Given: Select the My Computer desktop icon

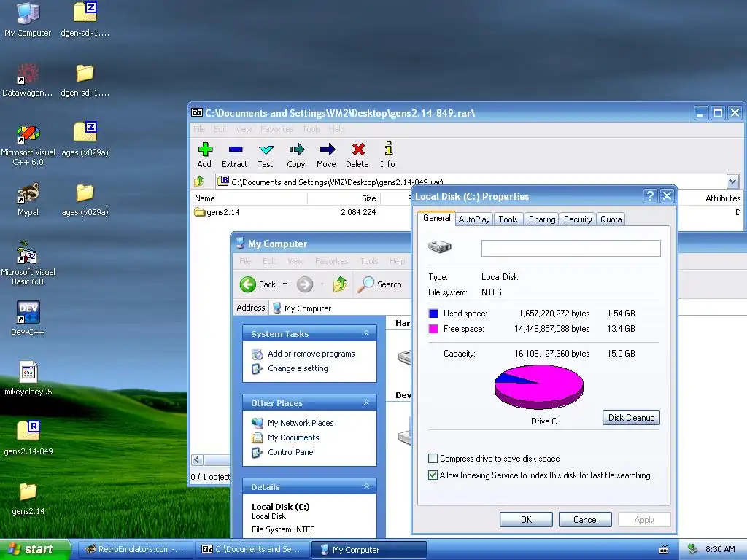Looking at the screenshot, I should 28,20.
